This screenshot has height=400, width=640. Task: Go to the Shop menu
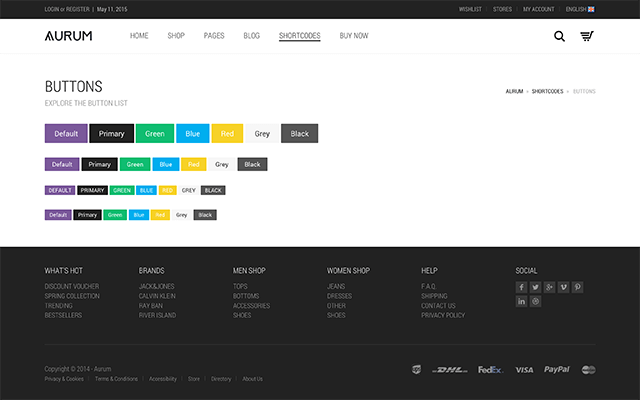[x=176, y=36]
